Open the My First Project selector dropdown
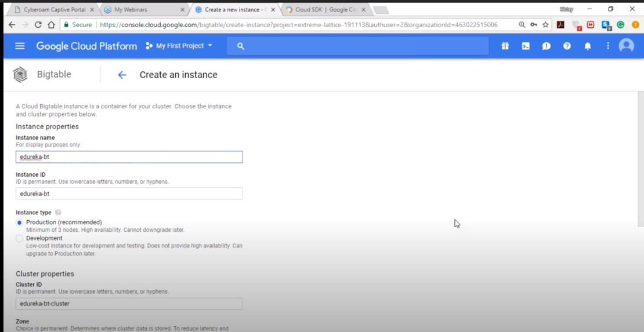 point(179,46)
